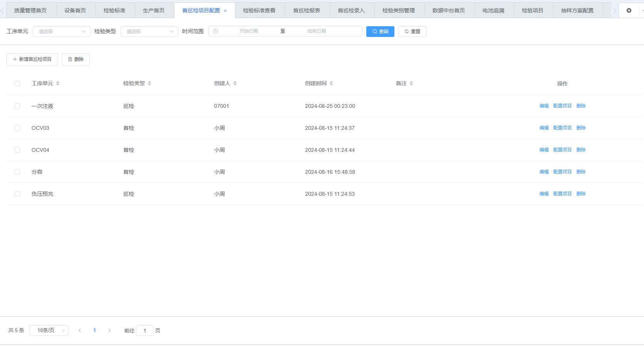Open the 电池追溯 tab
The width and height of the screenshot is (644, 346).
493,10
